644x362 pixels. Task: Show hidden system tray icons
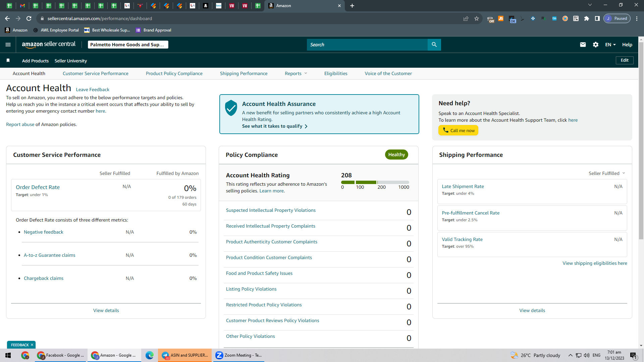click(571, 355)
